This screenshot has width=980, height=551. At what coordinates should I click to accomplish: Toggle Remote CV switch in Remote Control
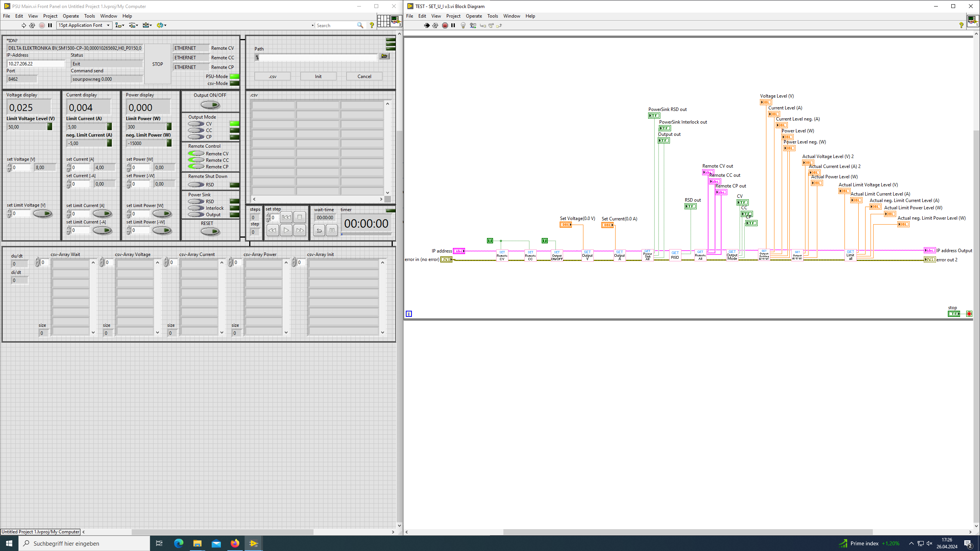tap(196, 153)
